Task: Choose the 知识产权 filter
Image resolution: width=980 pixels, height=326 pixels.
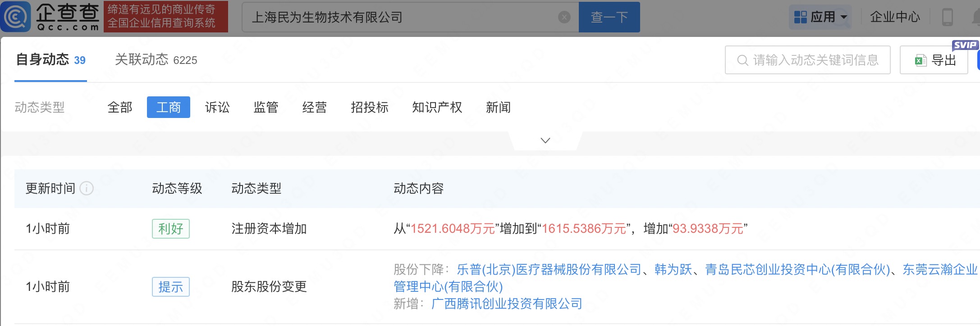Action: 437,107
